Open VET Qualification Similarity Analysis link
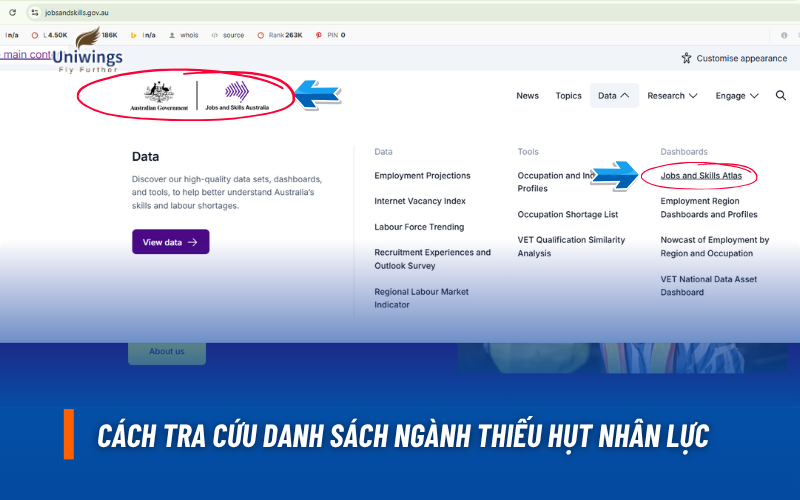 [x=571, y=246]
